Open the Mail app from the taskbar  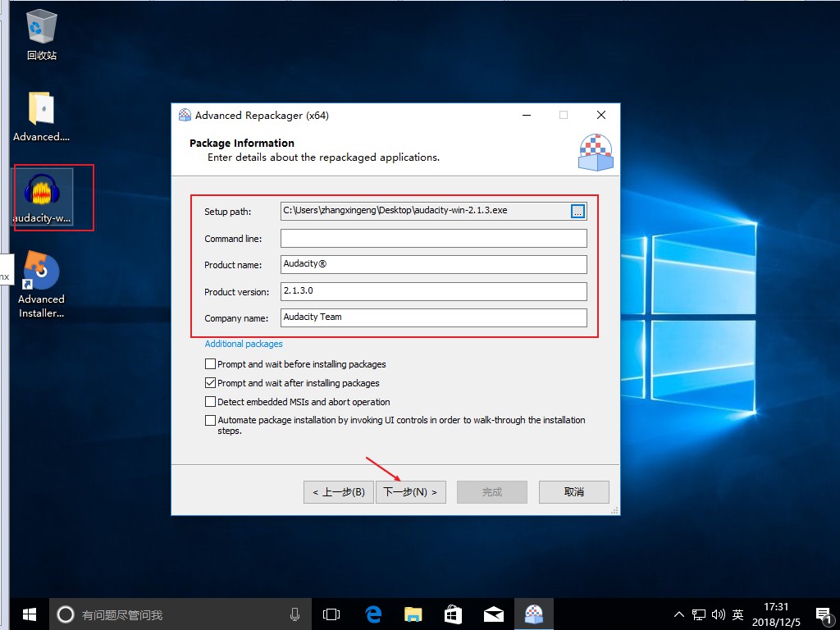493,614
